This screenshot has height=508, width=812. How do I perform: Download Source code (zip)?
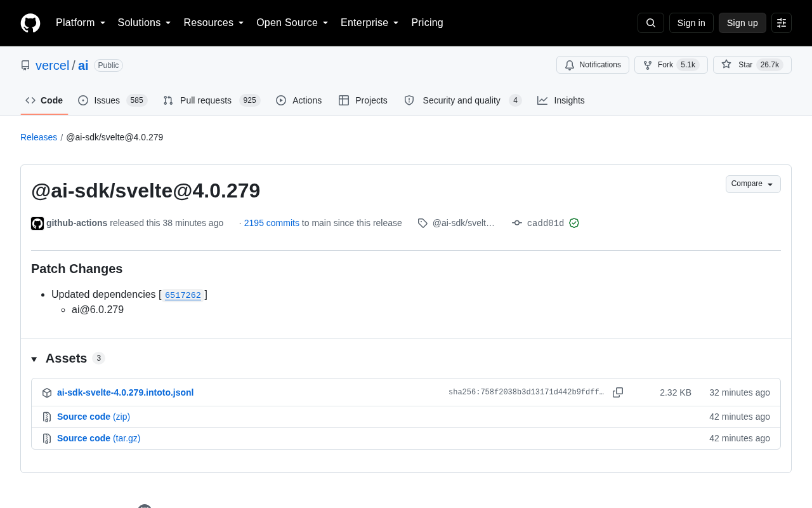pyautogui.click(x=93, y=417)
